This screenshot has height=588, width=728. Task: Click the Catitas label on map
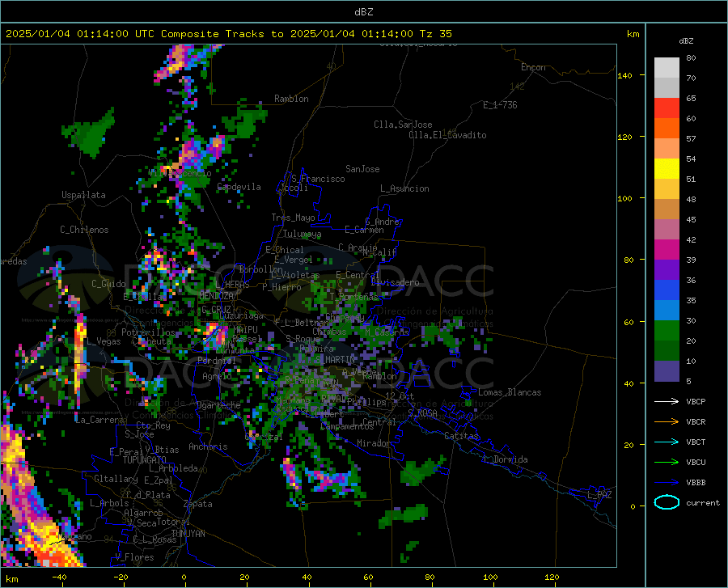coord(461,436)
